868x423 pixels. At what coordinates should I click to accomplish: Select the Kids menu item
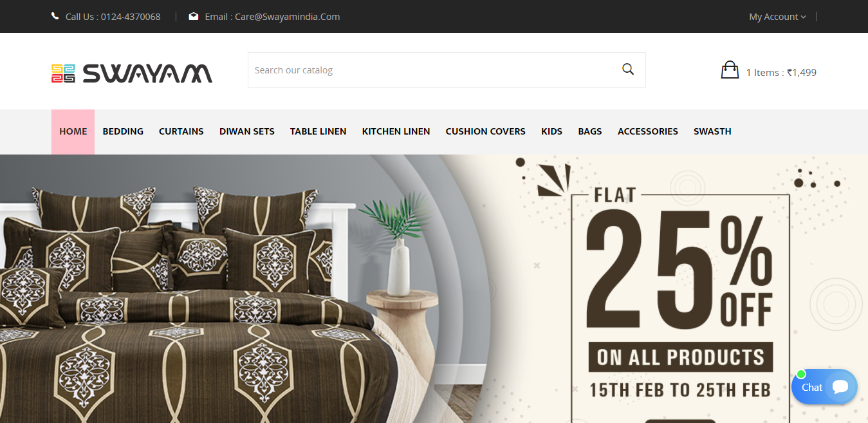coord(552,131)
